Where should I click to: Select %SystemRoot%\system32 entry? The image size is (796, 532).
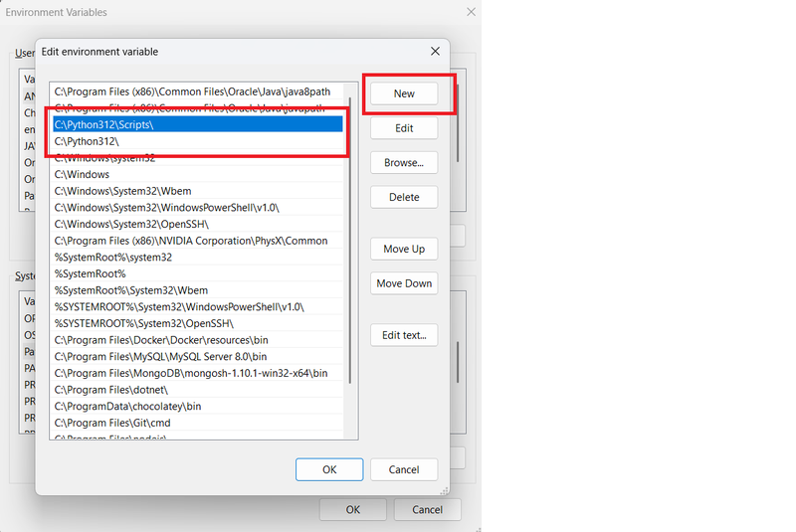pyautogui.click(x=198, y=258)
